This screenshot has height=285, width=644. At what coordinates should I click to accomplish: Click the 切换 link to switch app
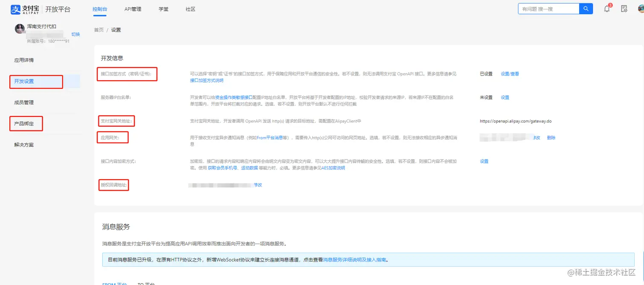[75, 34]
